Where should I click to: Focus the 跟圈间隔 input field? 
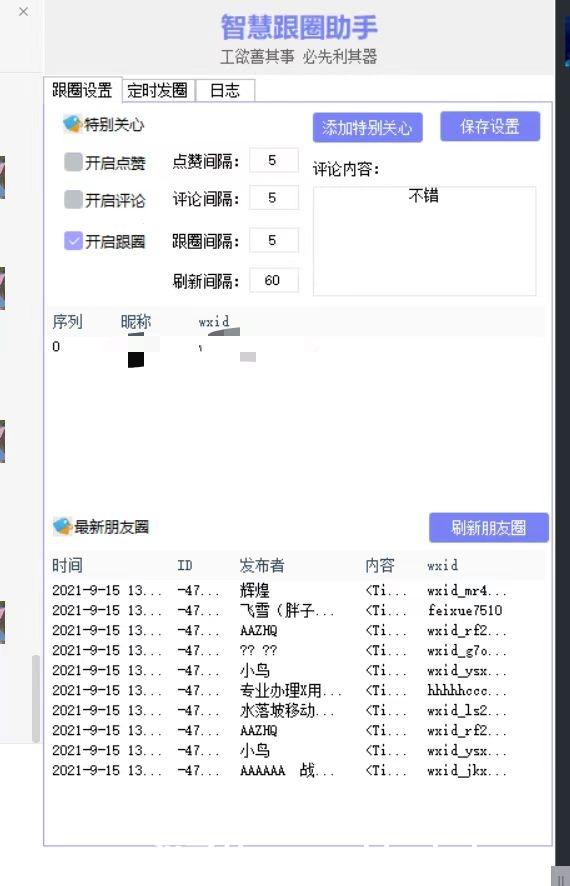pyautogui.click(x=273, y=240)
